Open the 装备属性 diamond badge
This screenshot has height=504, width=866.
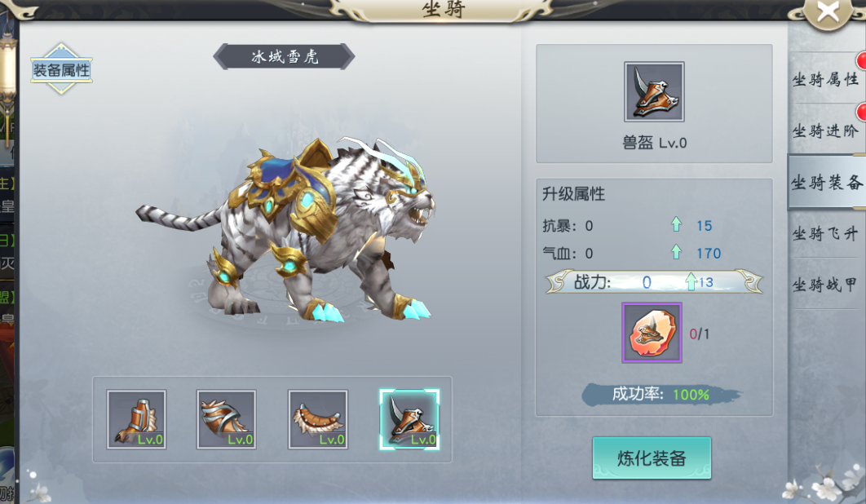click(x=61, y=69)
